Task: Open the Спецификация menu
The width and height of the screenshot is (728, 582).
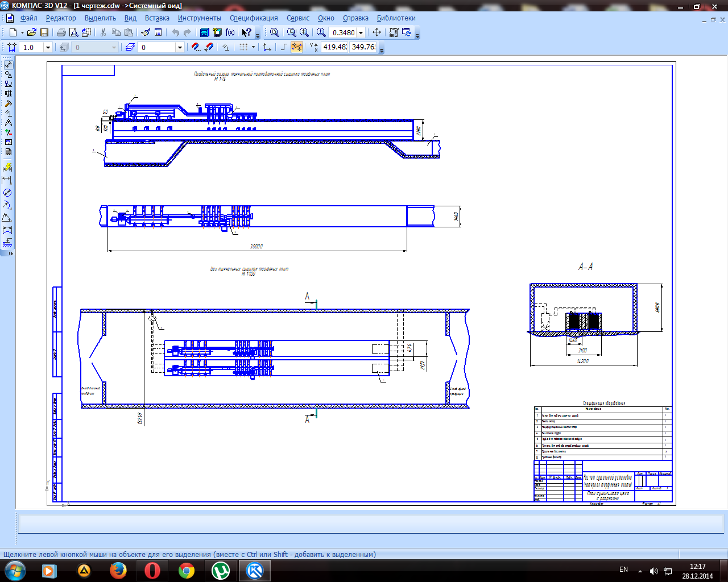Action: coord(254,18)
